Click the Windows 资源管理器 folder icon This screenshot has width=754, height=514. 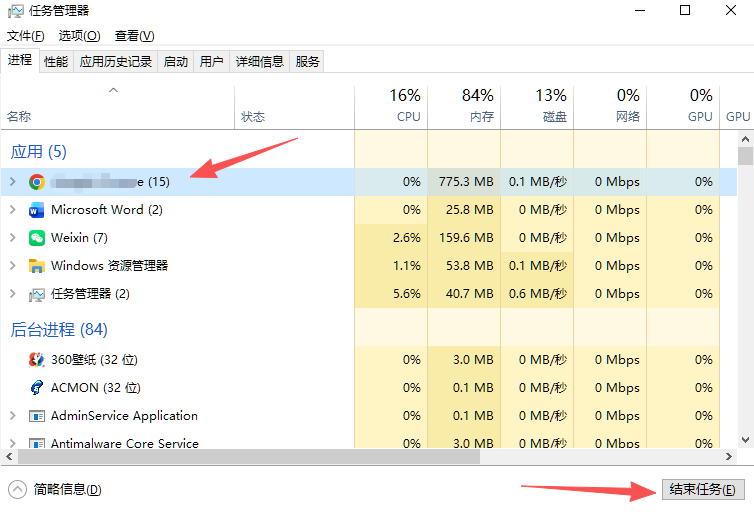point(37,266)
